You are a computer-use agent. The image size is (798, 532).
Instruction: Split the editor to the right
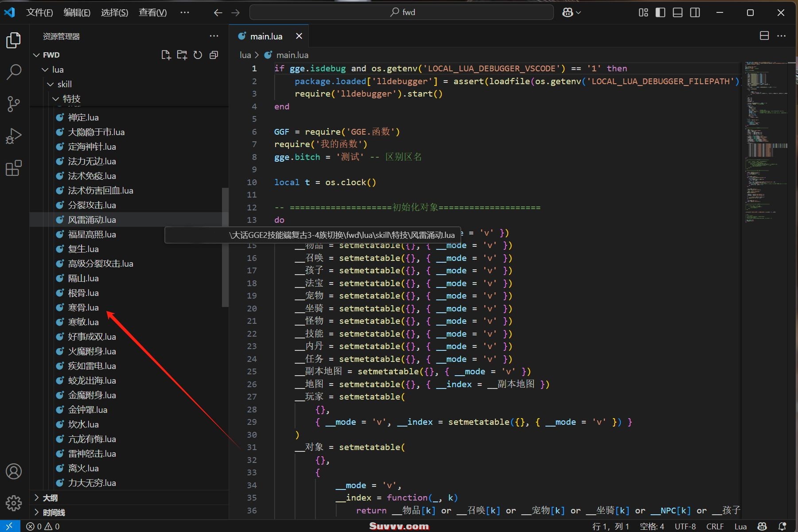click(x=764, y=36)
